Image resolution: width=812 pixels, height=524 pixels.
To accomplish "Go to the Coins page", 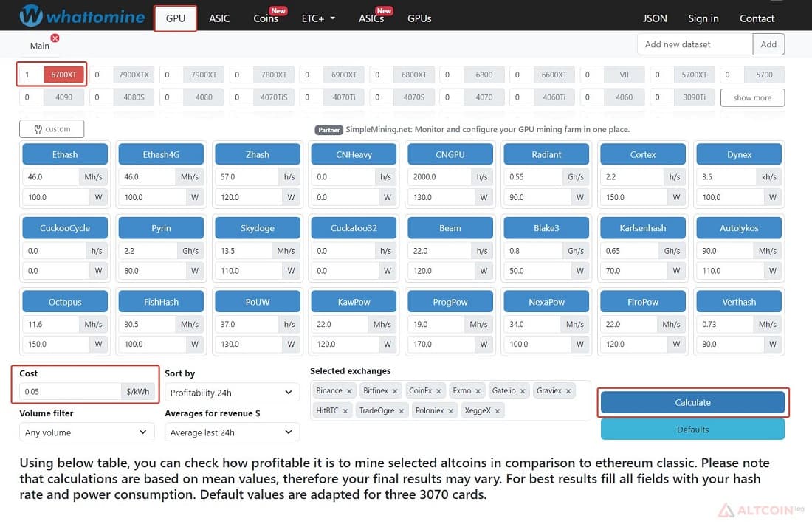I will [x=266, y=18].
